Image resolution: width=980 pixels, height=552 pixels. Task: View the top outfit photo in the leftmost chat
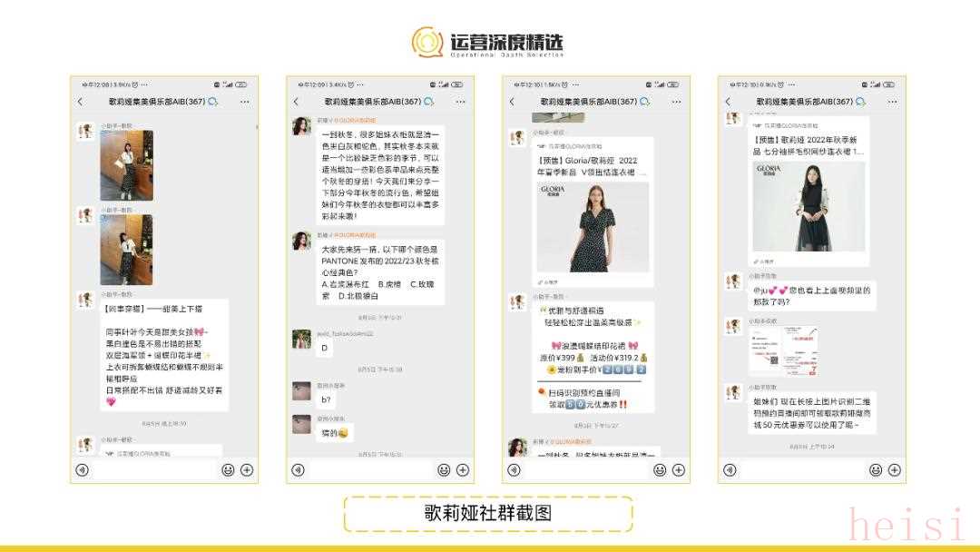click(x=126, y=165)
